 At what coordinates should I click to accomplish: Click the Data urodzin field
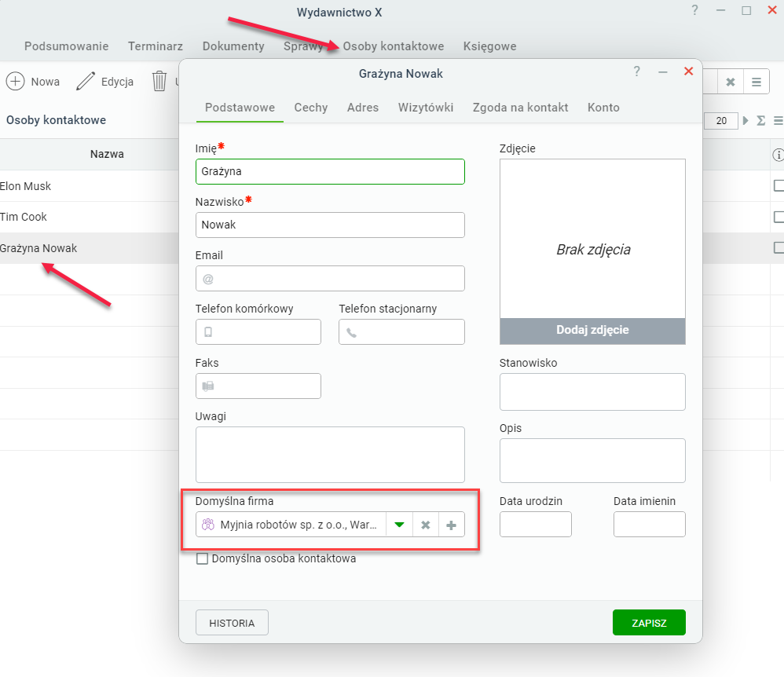[536, 525]
